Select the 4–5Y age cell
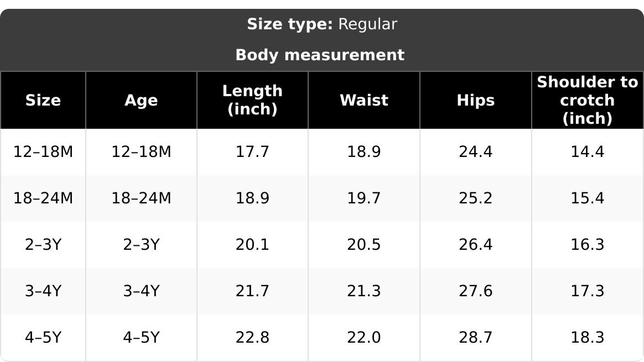Screen dimensions: 644x362 [141, 337]
